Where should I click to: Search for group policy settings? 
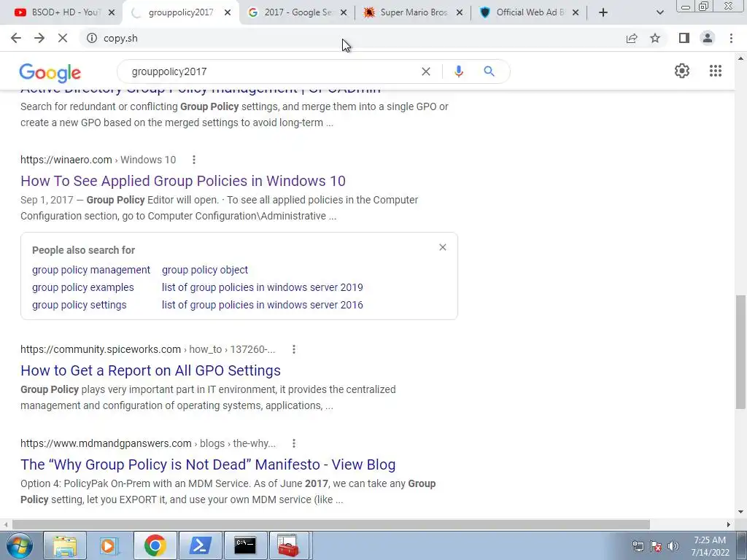coord(79,305)
